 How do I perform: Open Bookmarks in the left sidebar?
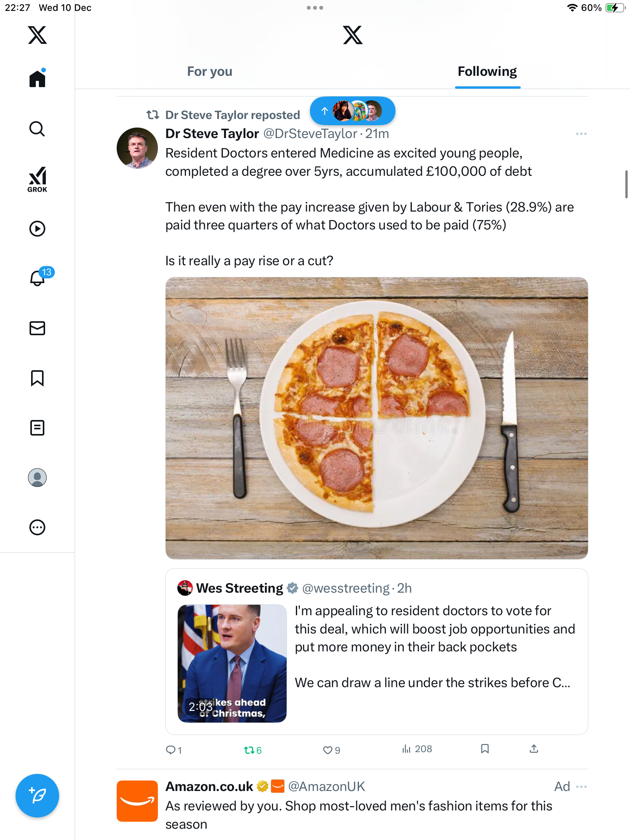point(37,378)
